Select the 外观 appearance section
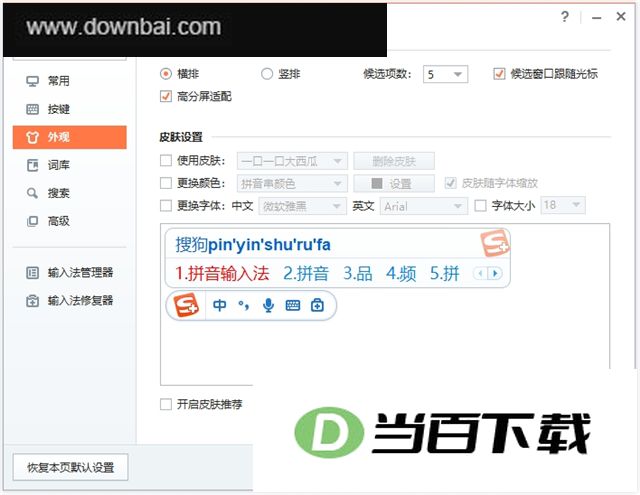The image size is (640, 495). 69,137
